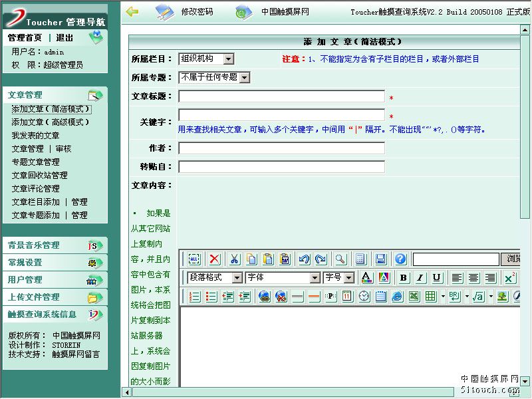Click the 文章标题 input field
The height and width of the screenshot is (399, 532).
point(281,96)
